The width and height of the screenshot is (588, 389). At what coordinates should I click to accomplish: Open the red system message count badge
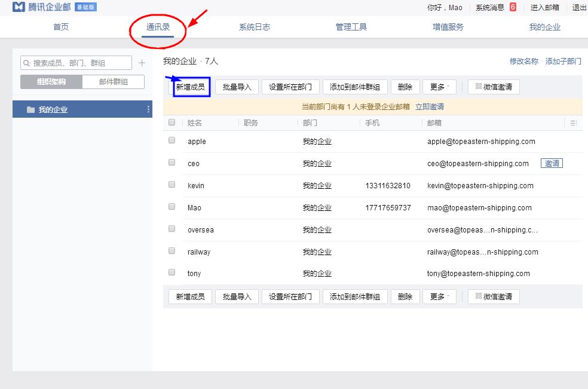coord(513,7)
